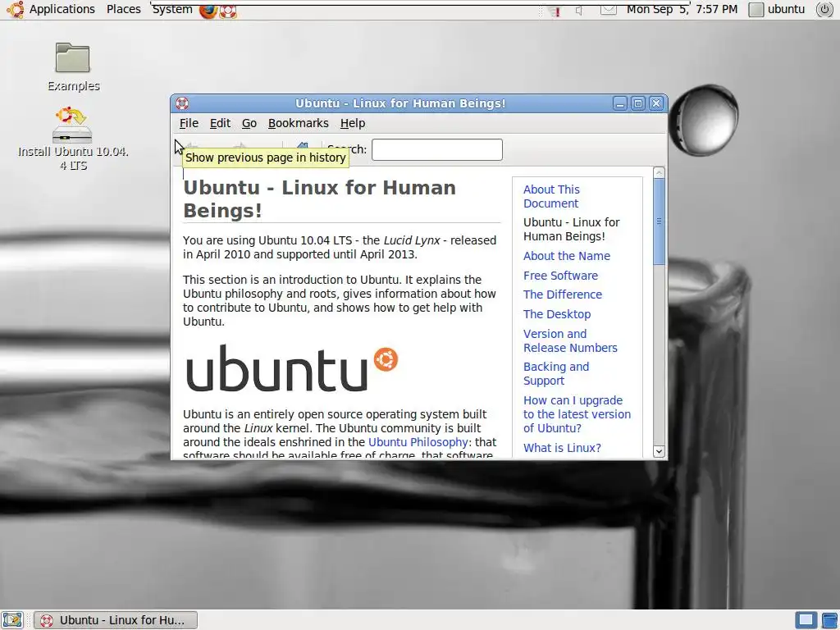
Task: Open the Edit menu
Action: click(220, 123)
